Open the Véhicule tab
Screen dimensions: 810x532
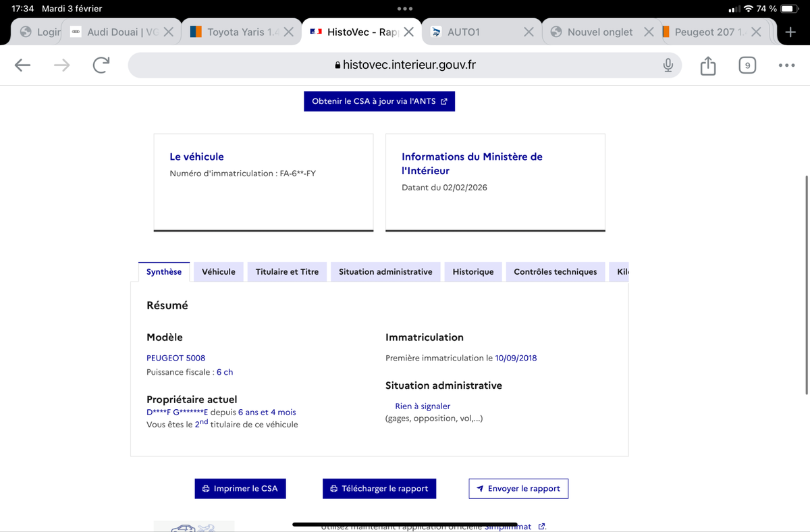(x=219, y=271)
